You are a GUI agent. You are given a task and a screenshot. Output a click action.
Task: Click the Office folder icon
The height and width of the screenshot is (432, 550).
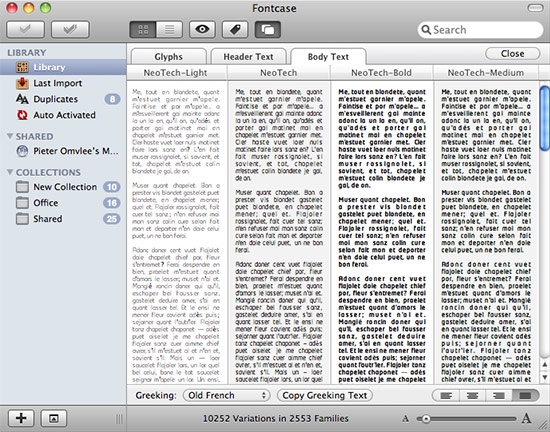coord(22,203)
